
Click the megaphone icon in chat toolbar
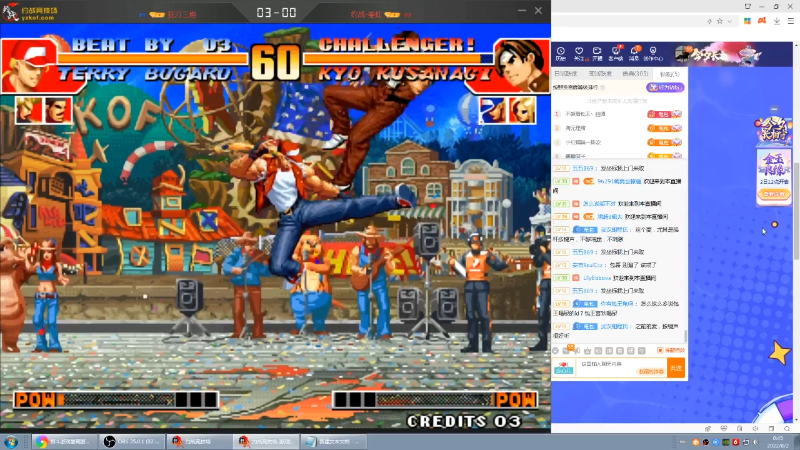[577, 351]
